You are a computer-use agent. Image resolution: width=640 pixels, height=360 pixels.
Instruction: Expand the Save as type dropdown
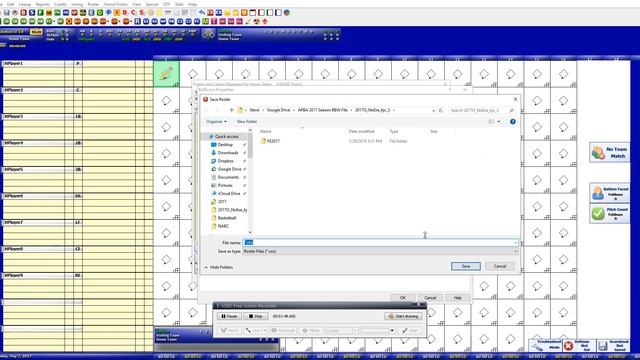pos(516,251)
